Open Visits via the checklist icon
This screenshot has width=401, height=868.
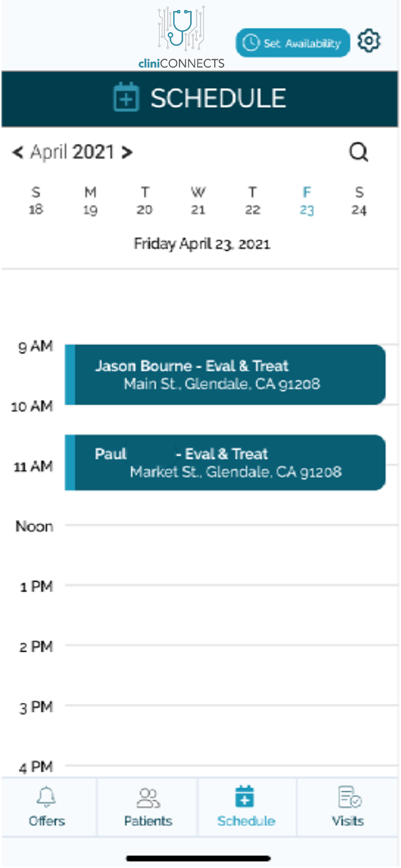[349, 797]
